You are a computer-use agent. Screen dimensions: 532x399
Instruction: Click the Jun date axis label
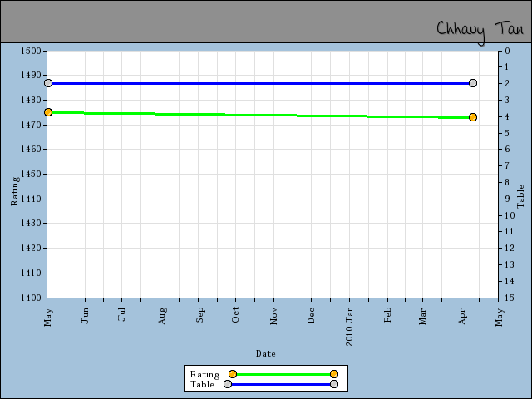[x=85, y=316]
